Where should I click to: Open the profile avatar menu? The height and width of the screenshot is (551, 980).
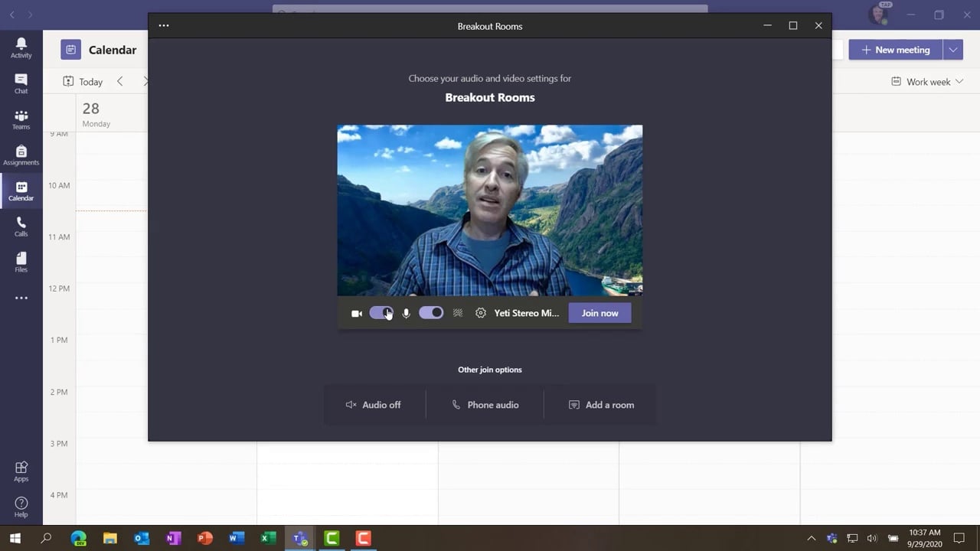[x=879, y=14]
